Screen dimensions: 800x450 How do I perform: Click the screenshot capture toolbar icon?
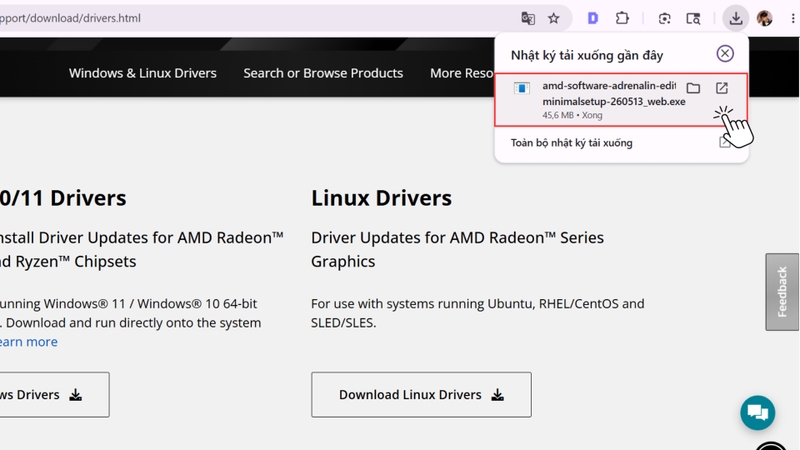[664, 18]
